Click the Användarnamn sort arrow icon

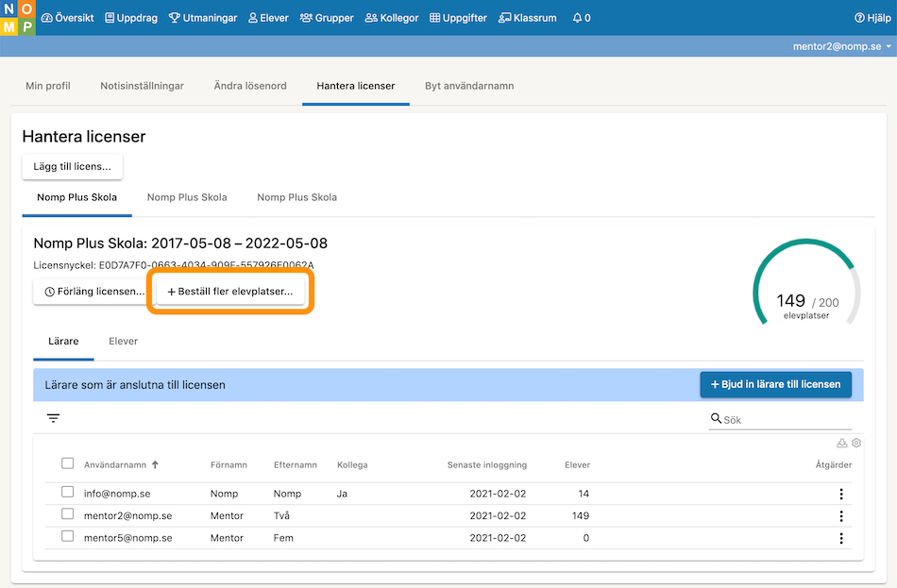155,465
